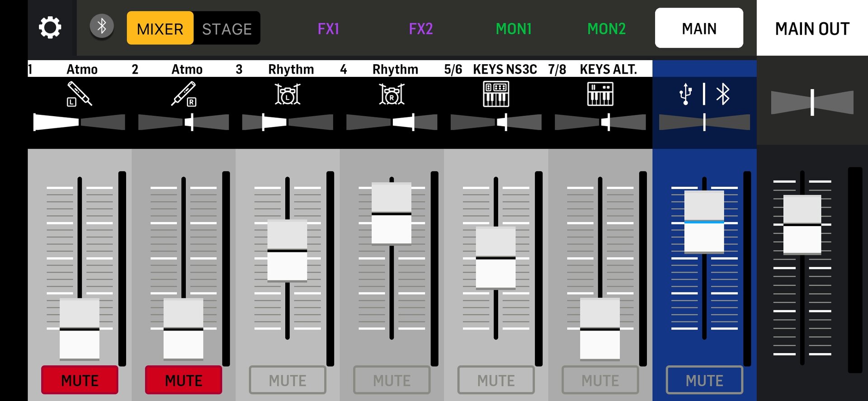
Task: Click MAIN OUT balance slider
Action: 812,102
